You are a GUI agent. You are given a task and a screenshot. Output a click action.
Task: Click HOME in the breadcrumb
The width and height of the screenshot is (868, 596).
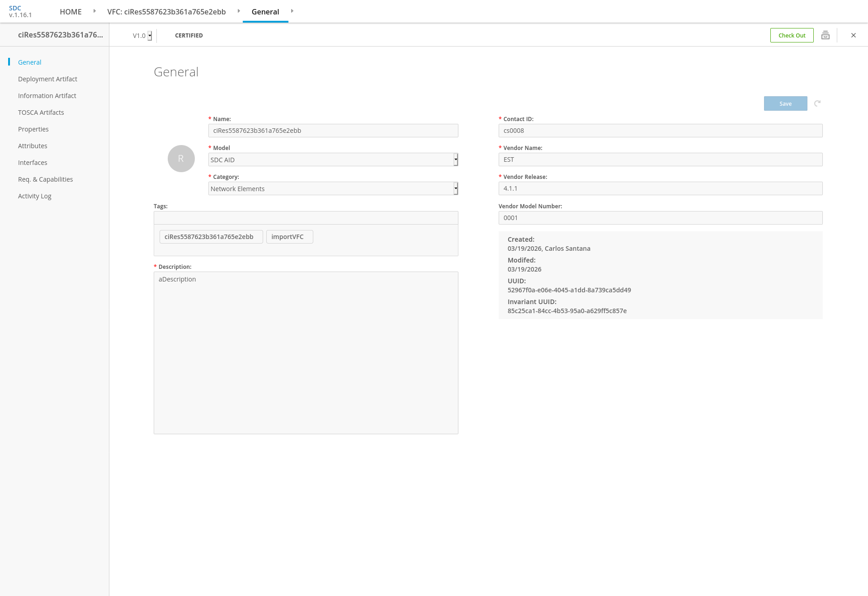tap(71, 12)
